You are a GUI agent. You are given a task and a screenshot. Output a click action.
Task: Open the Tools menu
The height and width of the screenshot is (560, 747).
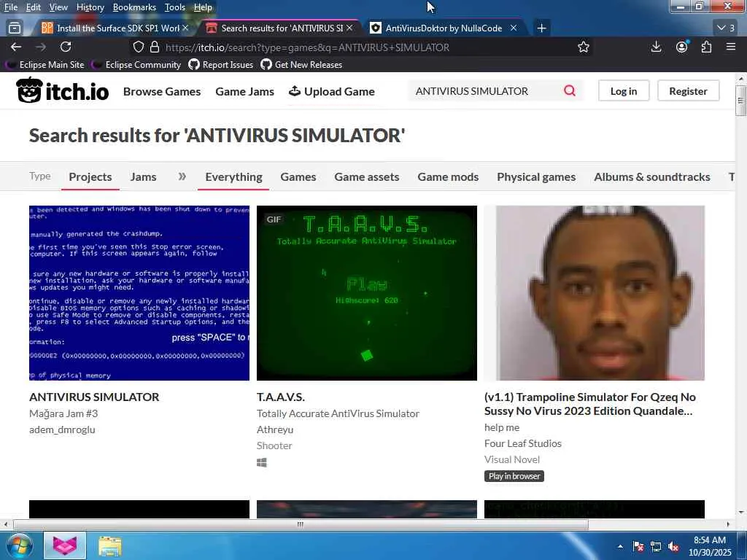pyautogui.click(x=174, y=7)
